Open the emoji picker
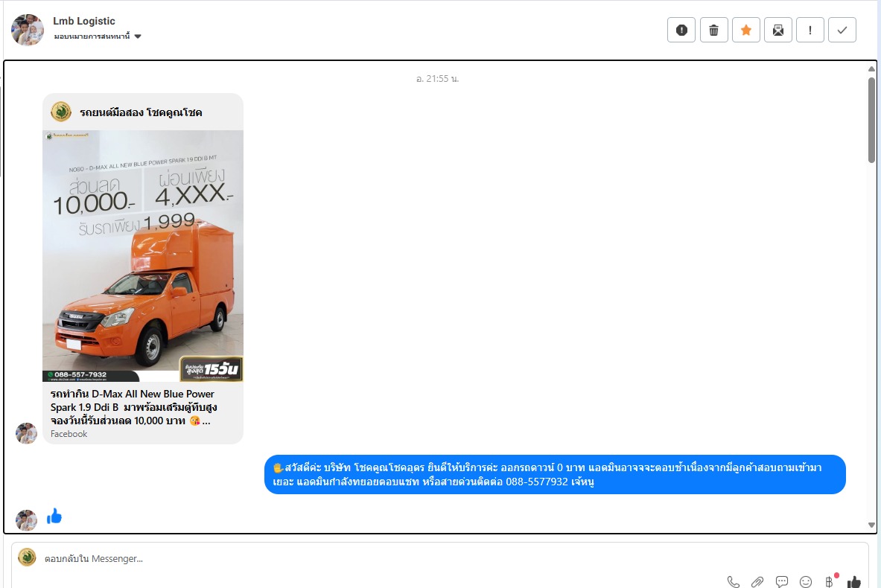This screenshot has width=881, height=588. (x=806, y=581)
